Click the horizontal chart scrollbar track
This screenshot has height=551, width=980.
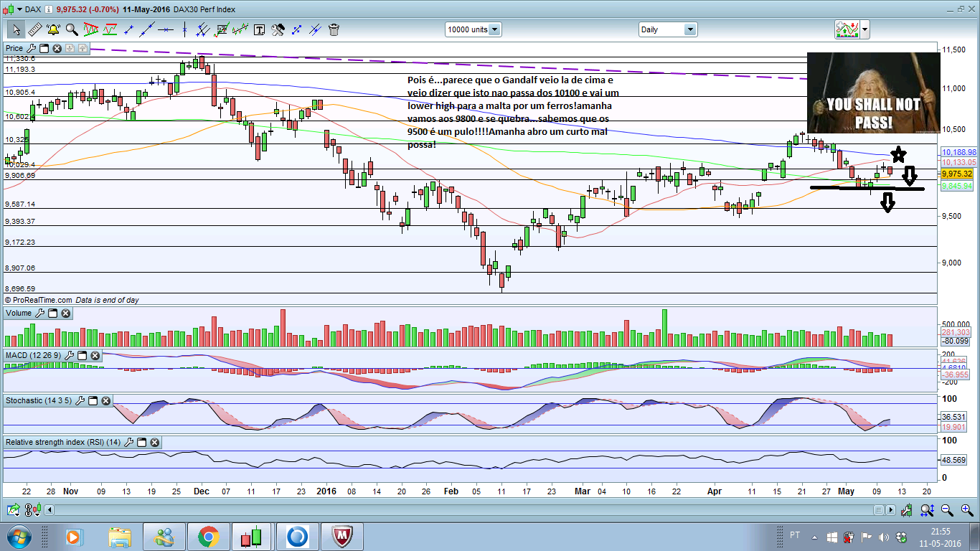point(459,510)
